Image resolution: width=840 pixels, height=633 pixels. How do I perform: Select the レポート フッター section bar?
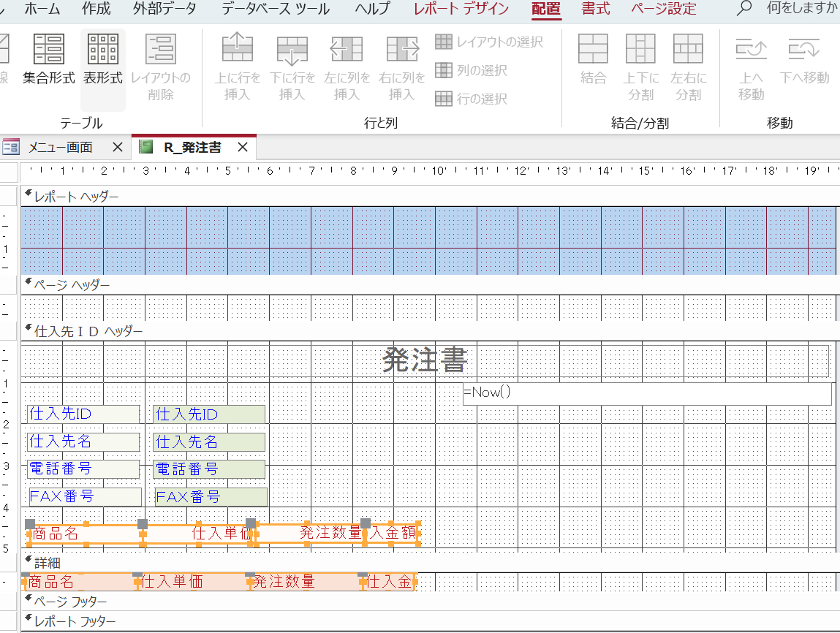[430, 621]
